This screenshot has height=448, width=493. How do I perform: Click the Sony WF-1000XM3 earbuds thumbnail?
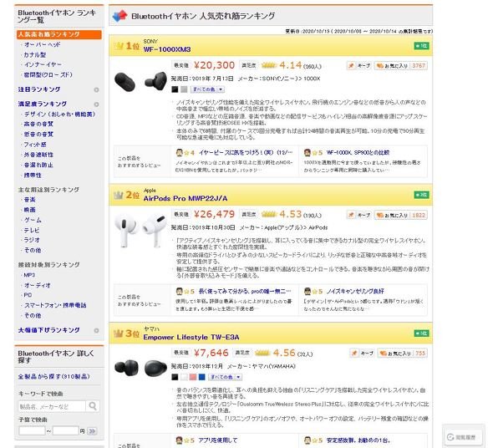pyautogui.click(x=140, y=81)
